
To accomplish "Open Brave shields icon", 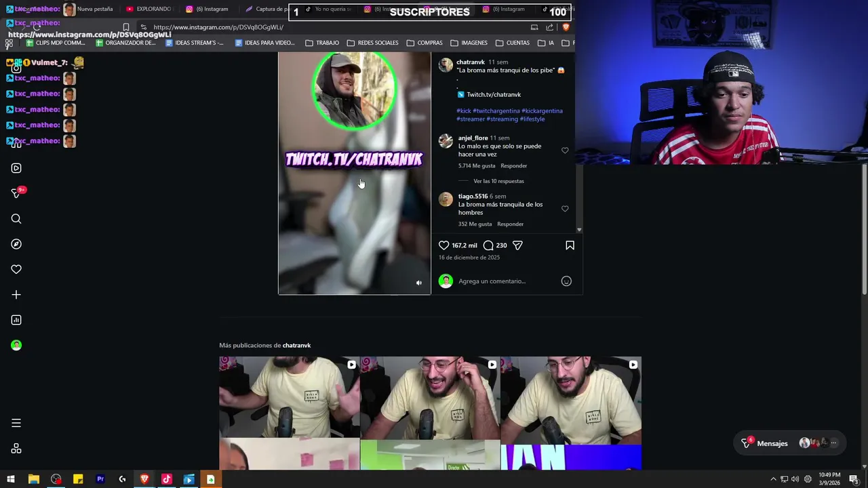I will (x=566, y=27).
